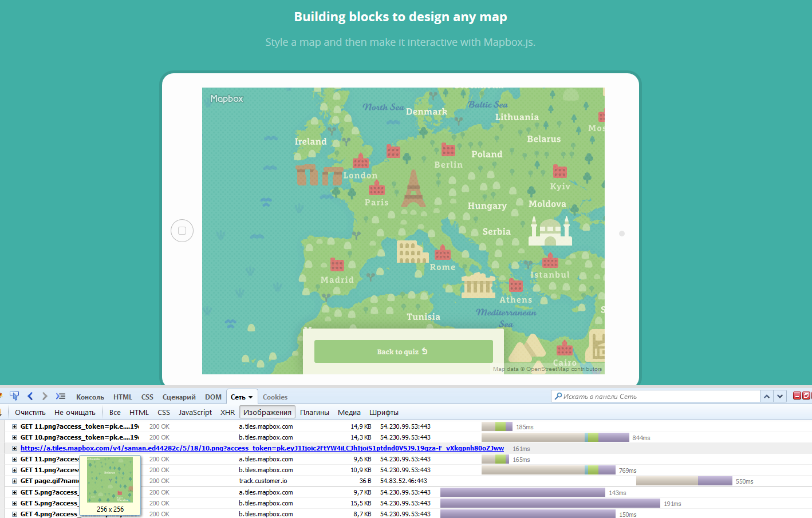Expand the GET 4.png request row
This screenshot has width=812, height=518.
pyautogui.click(x=15, y=514)
